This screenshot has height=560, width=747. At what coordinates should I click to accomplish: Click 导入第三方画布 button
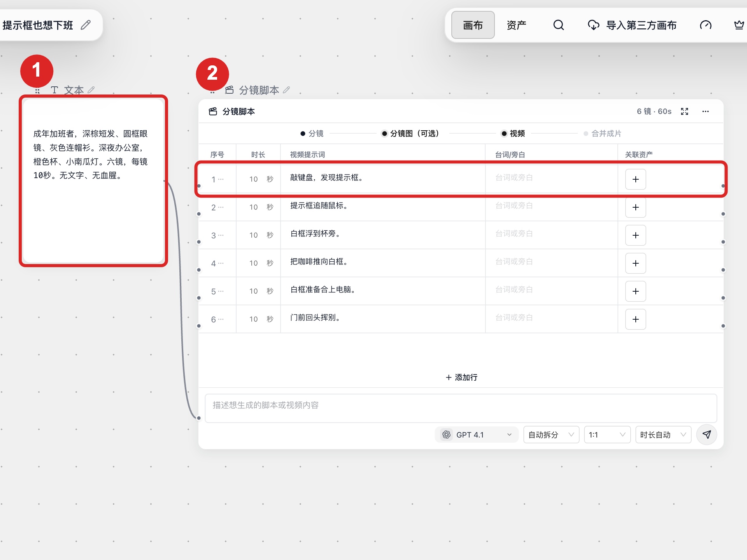click(x=632, y=25)
